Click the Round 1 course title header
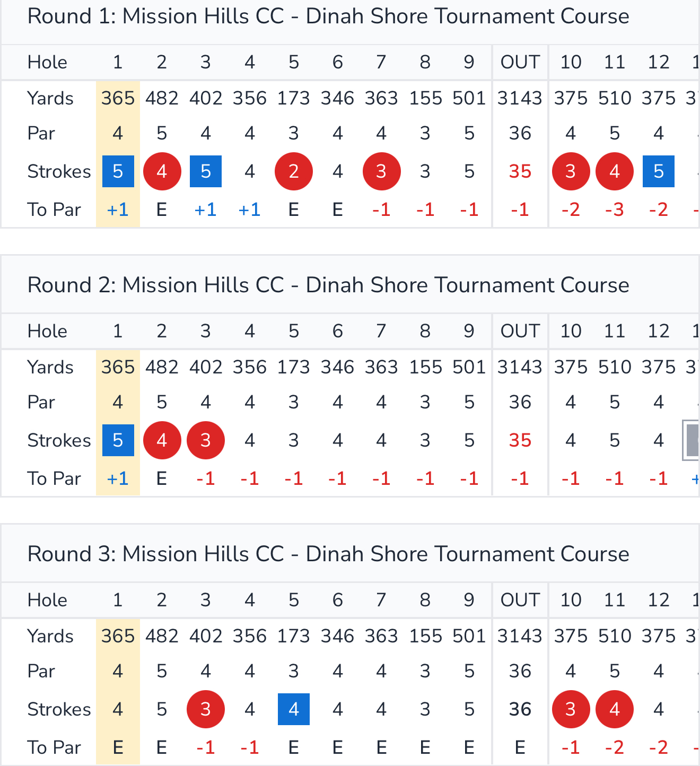Image resolution: width=700 pixels, height=766 pixels. coord(328,16)
